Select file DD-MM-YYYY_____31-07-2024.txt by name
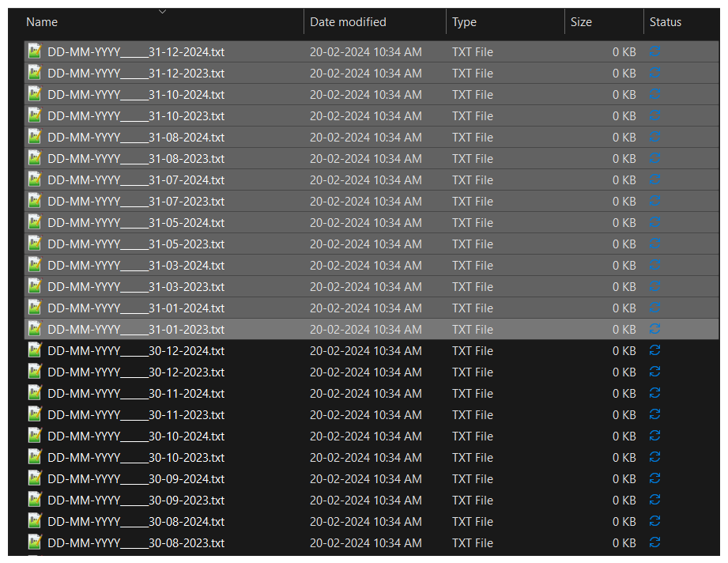728x563 pixels. (136, 179)
